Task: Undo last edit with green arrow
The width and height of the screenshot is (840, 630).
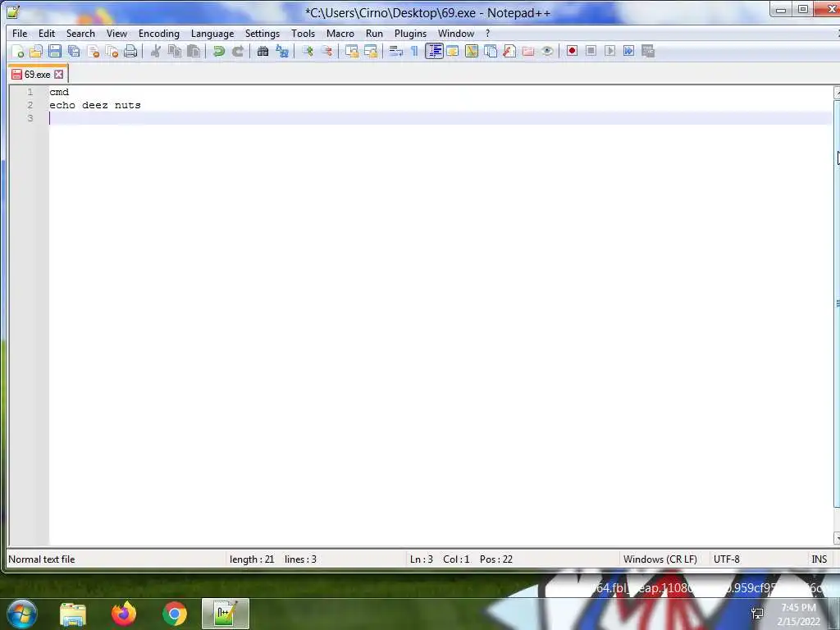Action: pyautogui.click(x=218, y=52)
